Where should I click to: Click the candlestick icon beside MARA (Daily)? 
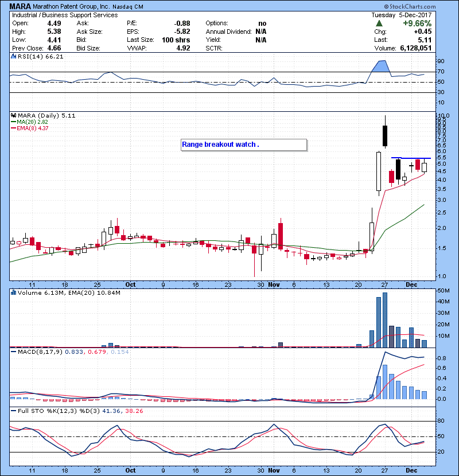click(x=13, y=115)
